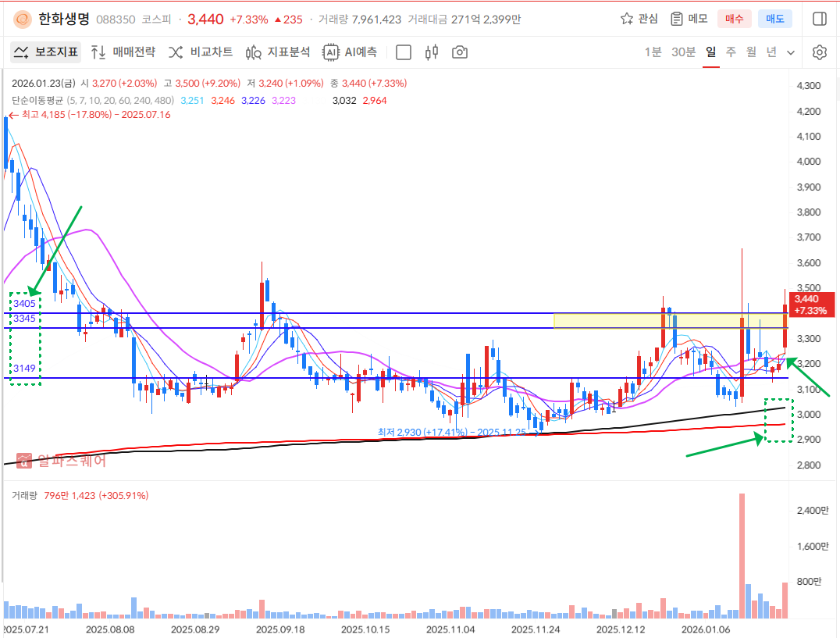840x638 pixels.
Task: Select the 주 weekly timeframe tab
Action: pos(731,52)
